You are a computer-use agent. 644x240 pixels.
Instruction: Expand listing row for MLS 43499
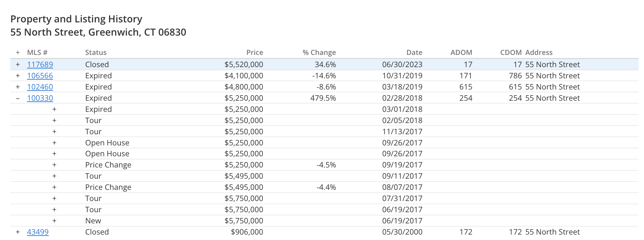[18, 232]
